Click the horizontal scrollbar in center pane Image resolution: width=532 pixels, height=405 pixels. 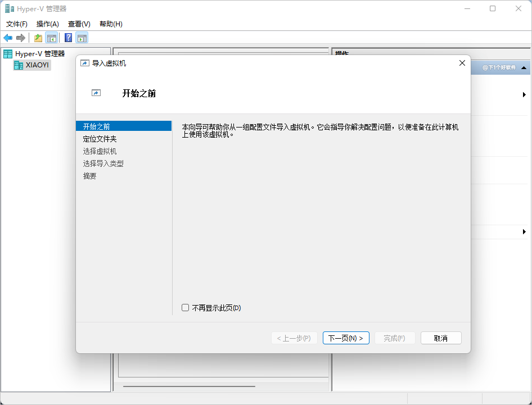(189, 386)
